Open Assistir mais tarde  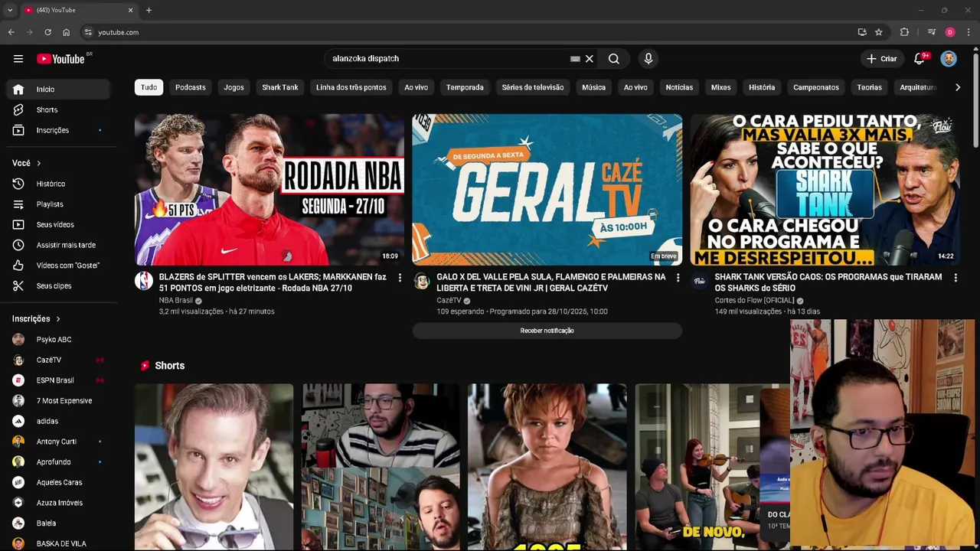58,245
